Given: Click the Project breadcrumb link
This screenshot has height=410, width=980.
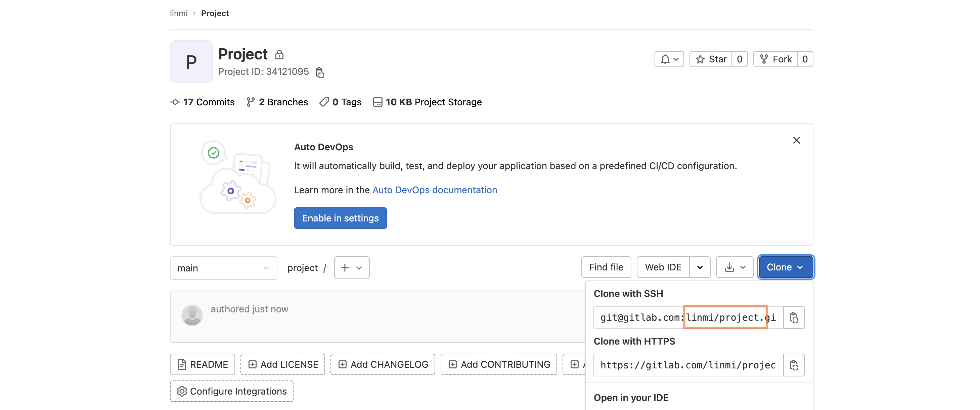Looking at the screenshot, I should pyautogui.click(x=215, y=13).
